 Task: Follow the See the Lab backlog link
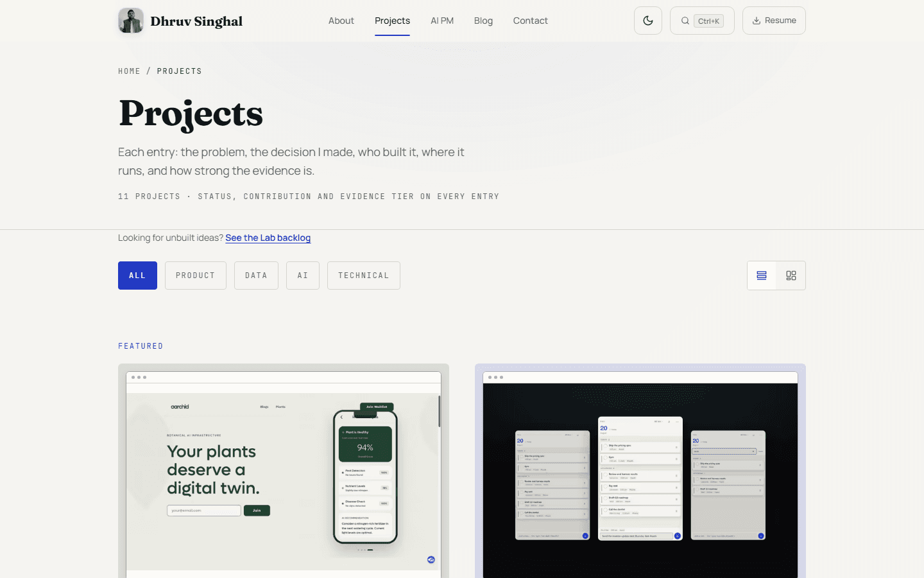[268, 238]
